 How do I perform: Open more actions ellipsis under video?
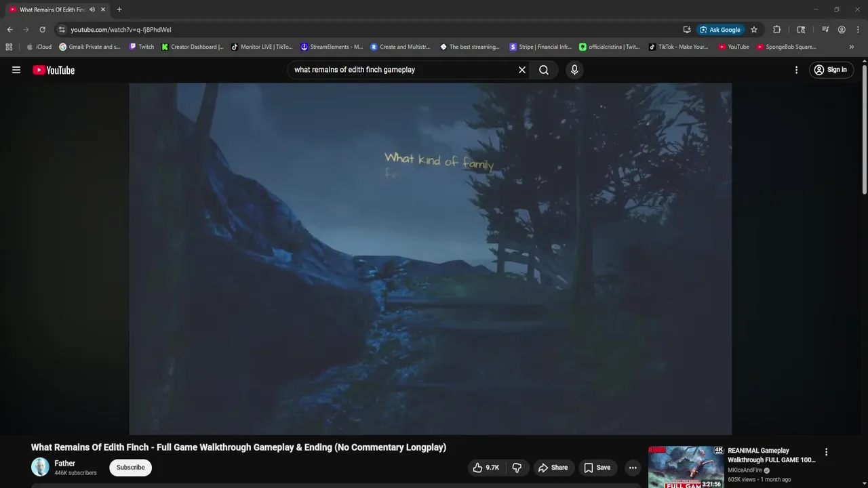point(633,468)
